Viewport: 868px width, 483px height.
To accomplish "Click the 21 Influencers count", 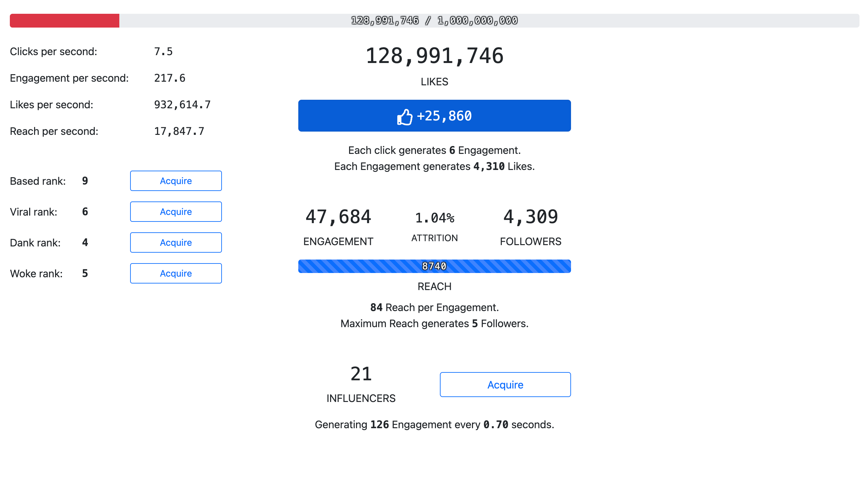I will pos(361,374).
